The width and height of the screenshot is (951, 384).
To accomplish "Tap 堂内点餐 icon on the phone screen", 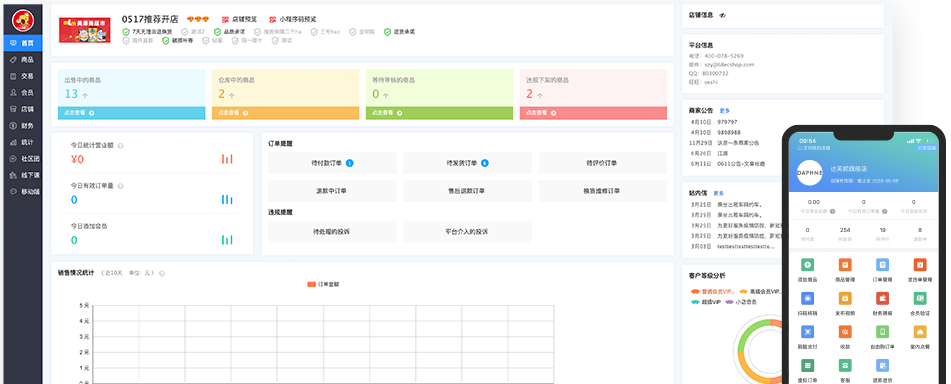I will [x=920, y=332].
